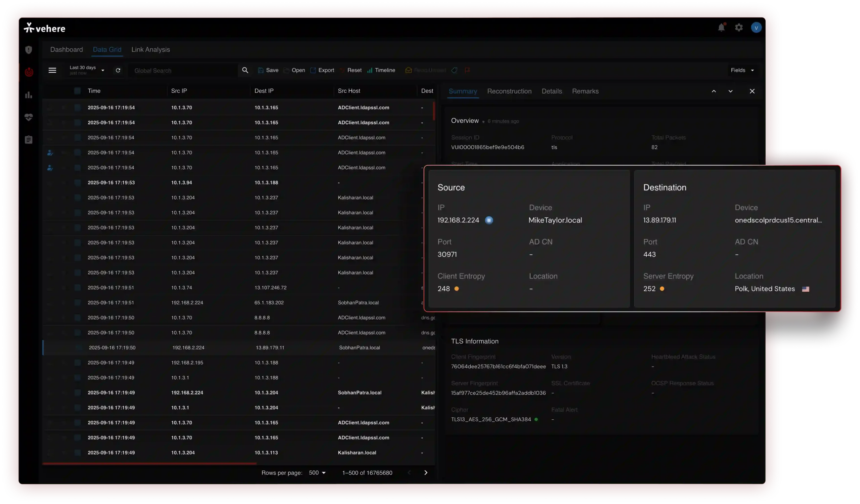Open settings via the gear icon
Viewport: 860px width, 504px height.
739,28
